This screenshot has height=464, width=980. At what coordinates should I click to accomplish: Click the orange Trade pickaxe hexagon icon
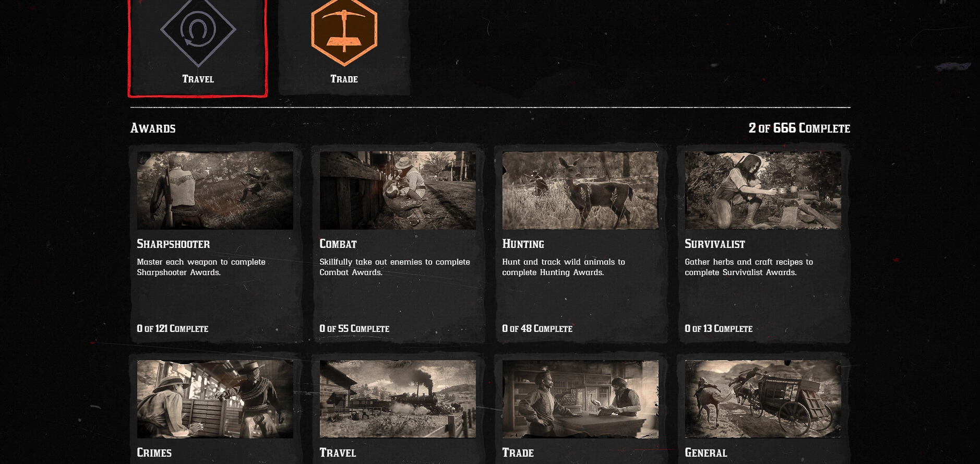[x=344, y=31]
